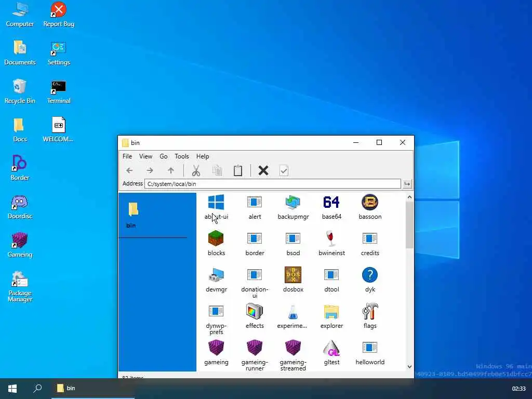
Task: Click the taskbar search icon
Action: tap(37, 389)
